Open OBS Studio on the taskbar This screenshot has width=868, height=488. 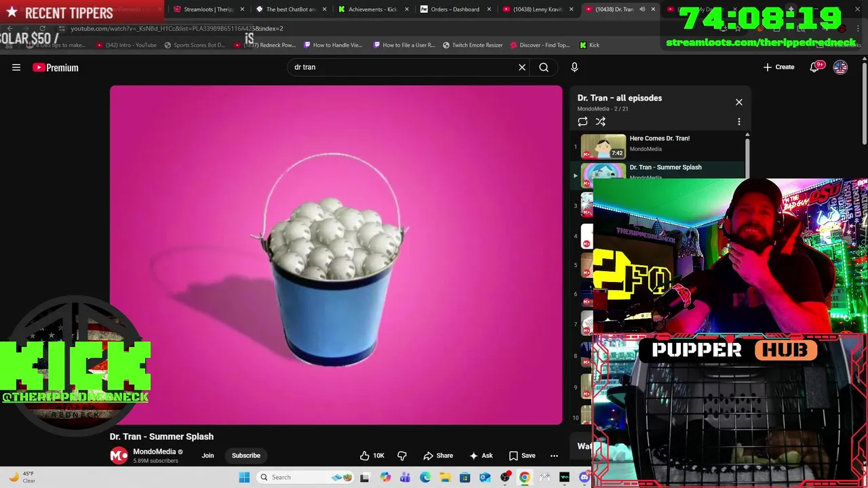(x=505, y=477)
